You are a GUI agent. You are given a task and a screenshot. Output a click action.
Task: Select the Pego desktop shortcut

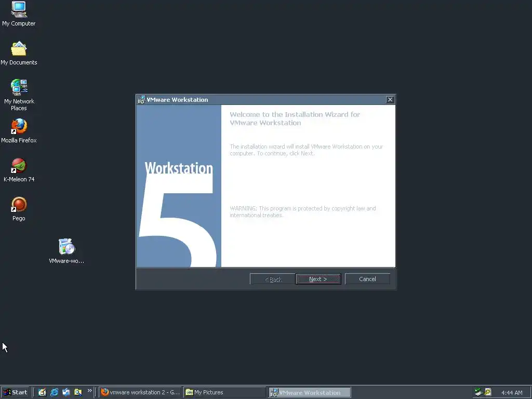pyautogui.click(x=19, y=209)
